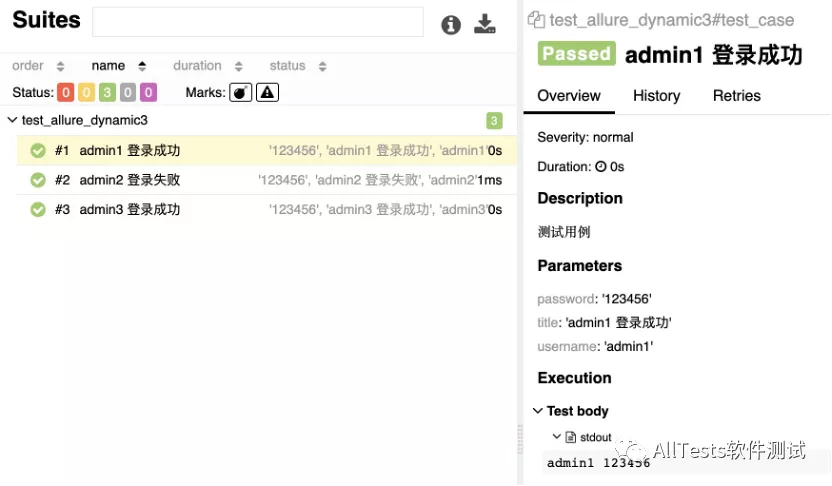Switch to the History tab
Screen dimensions: 832x486
point(656,96)
